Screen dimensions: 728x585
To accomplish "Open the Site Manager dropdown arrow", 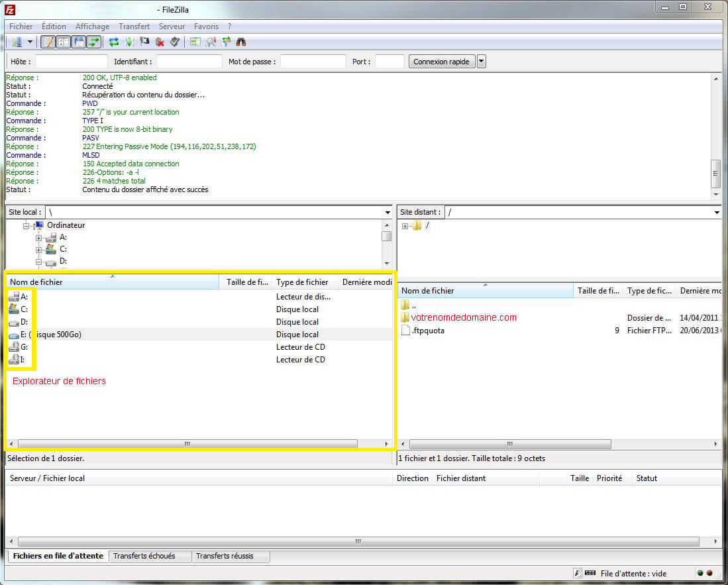I will pos(30,42).
